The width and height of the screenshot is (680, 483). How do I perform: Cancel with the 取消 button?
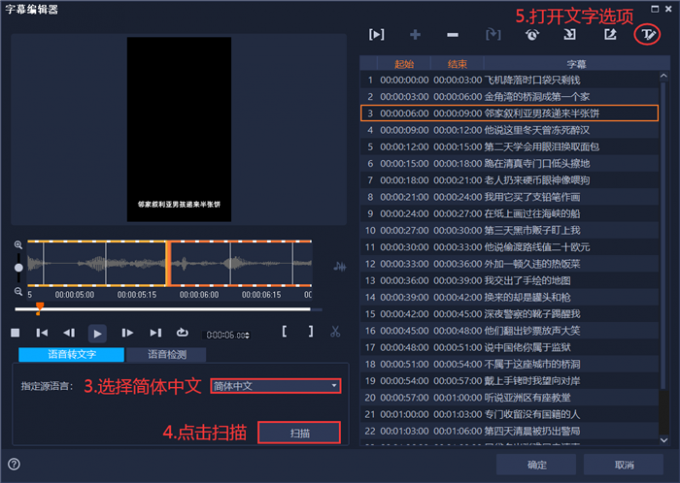(x=624, y=465)
